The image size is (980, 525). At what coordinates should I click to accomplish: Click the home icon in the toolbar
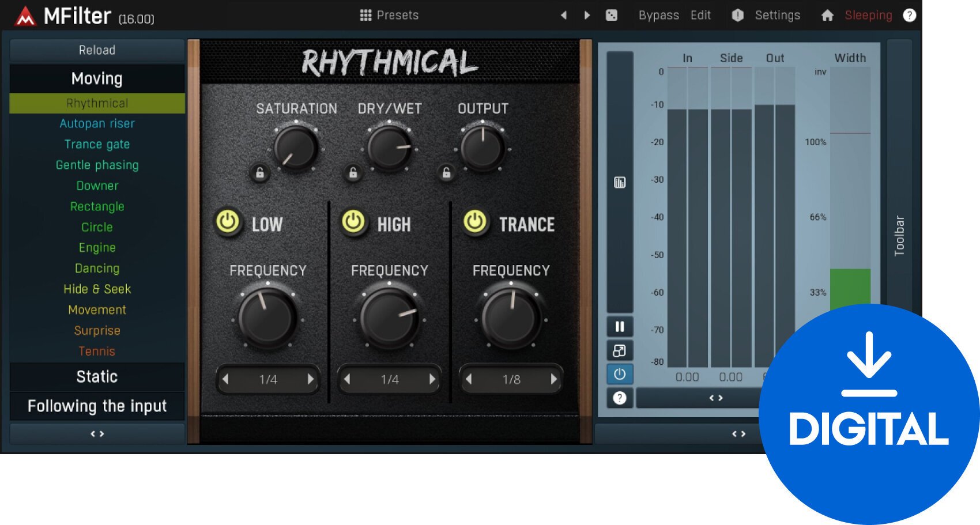coord(828,15)
